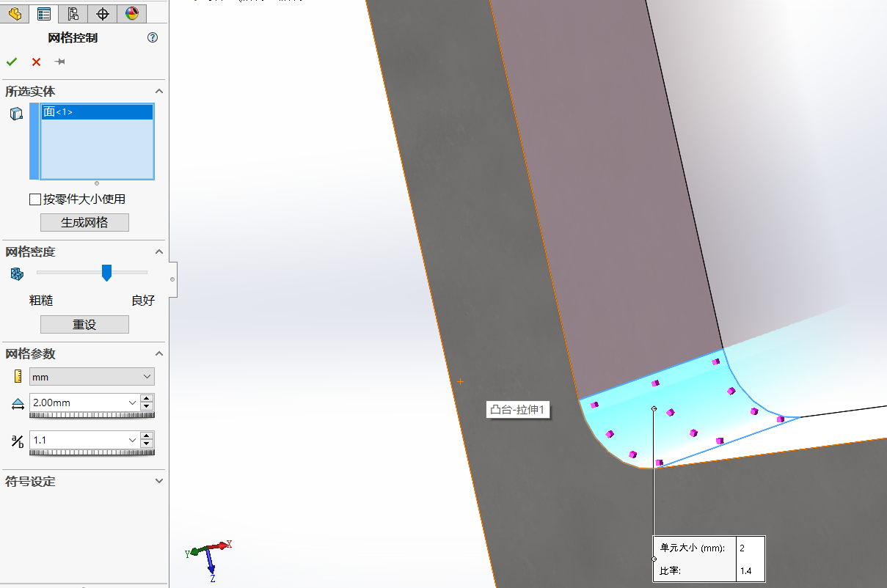Open the ConfigurationManager tab
The height and width of the screenshot is (588, 887).
(73, 13)
